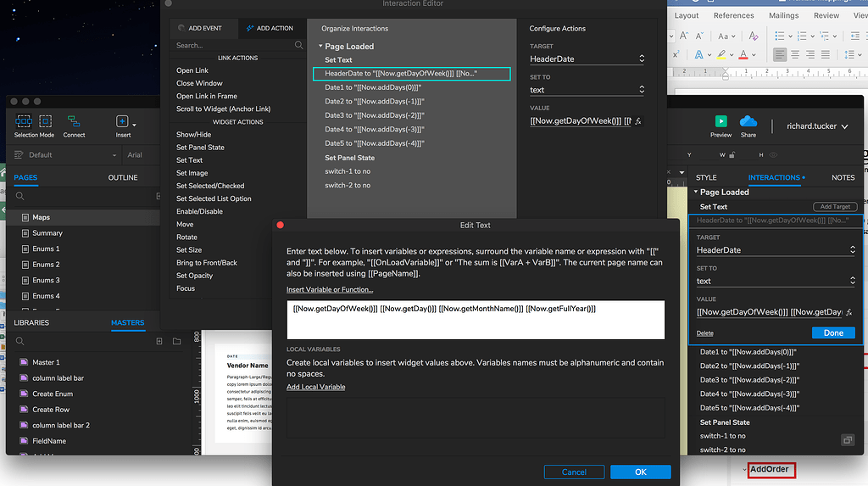Screen dimensions: 868x486
Task: Toggle left text alignment in Word ribbon
Action: tap(778, 54)
